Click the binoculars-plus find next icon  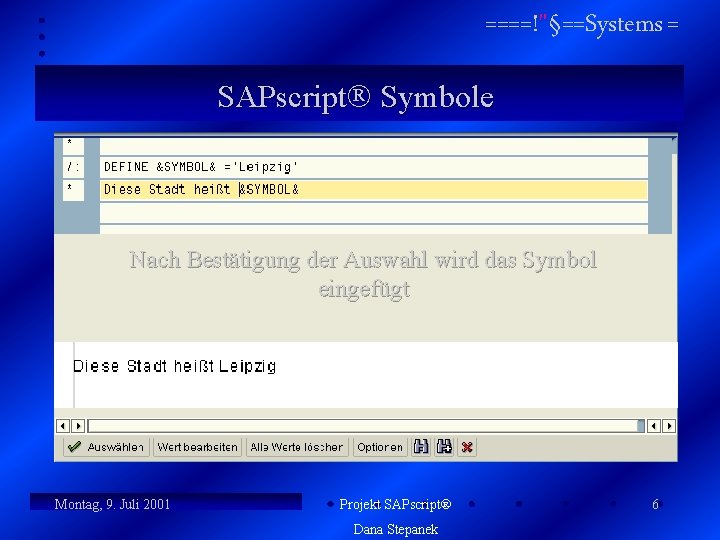tap(444, 447)
